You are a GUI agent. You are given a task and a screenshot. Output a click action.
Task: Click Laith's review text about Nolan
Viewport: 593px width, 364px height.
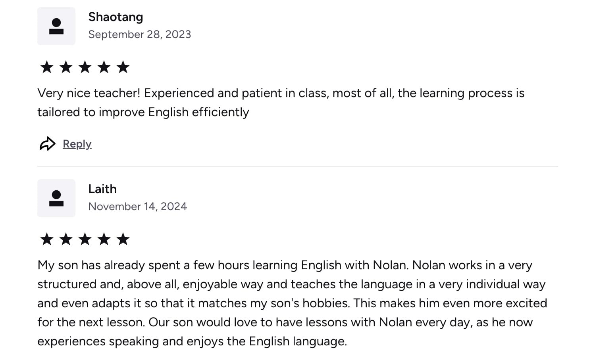[x=293, y=303]
